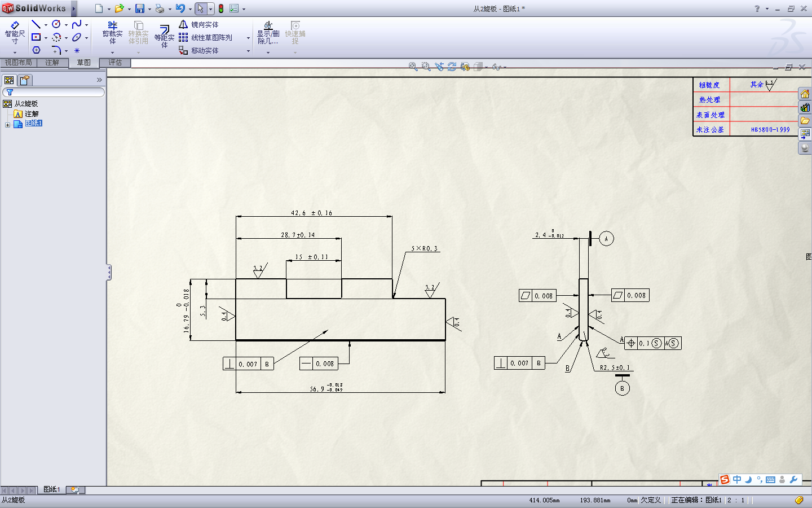Open the Help question mark menu
This screenshot has width=812, height=508.
pyautogui.click(x=757, y=8)
